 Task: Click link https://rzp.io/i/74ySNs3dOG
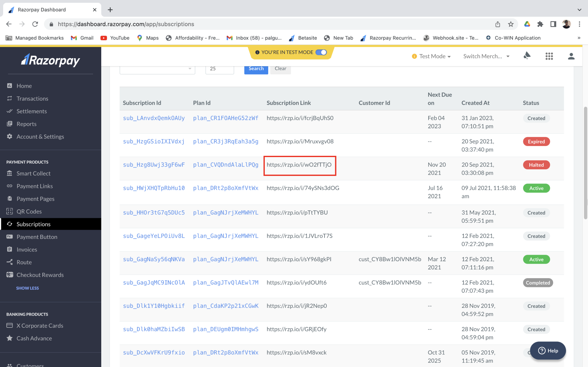(x=303, y=188)
